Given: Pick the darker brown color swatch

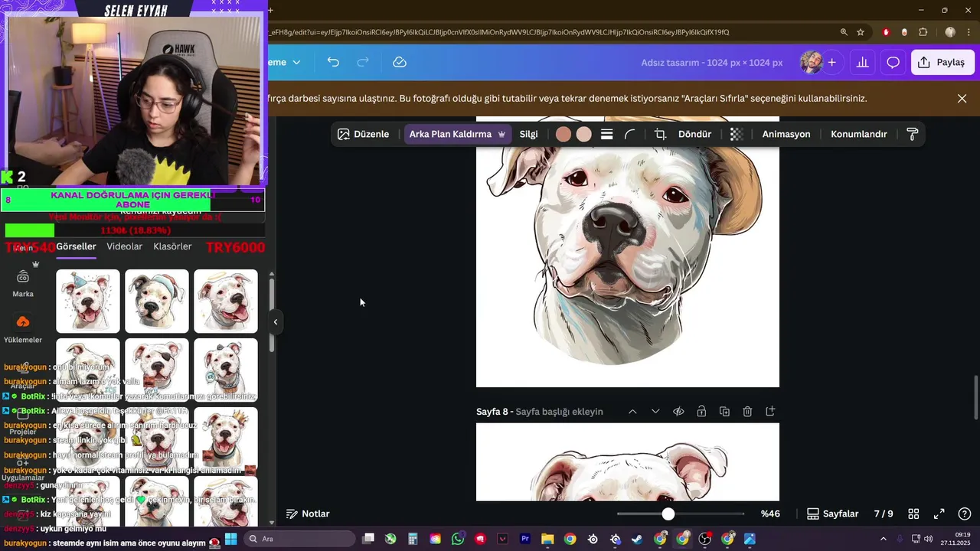Looking at the screenshot, I should tap(563, 134).
